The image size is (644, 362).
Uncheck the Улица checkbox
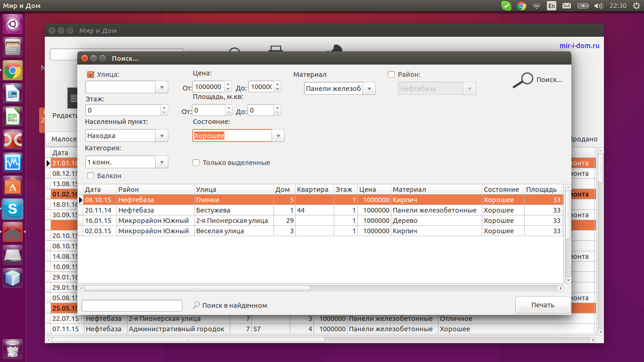point(91,74)
